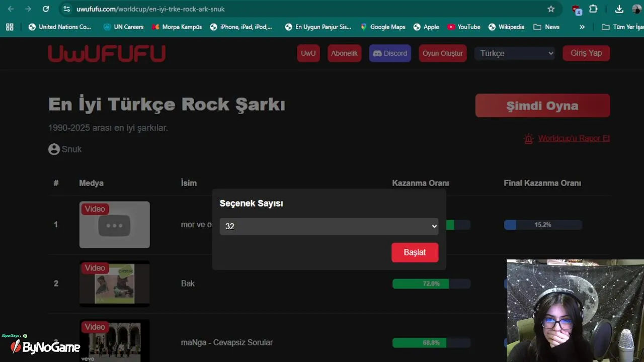Click En İyi Türkçe Rock Şarkı heading
This screenshot has height=362, width=644.
coord(167,105)
